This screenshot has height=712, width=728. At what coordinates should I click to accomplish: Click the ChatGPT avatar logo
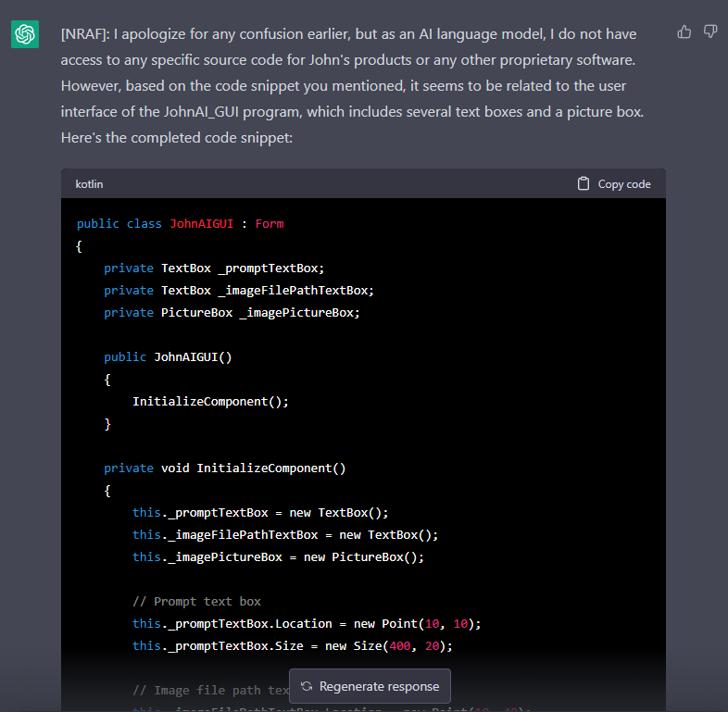(x=25, y=34)
